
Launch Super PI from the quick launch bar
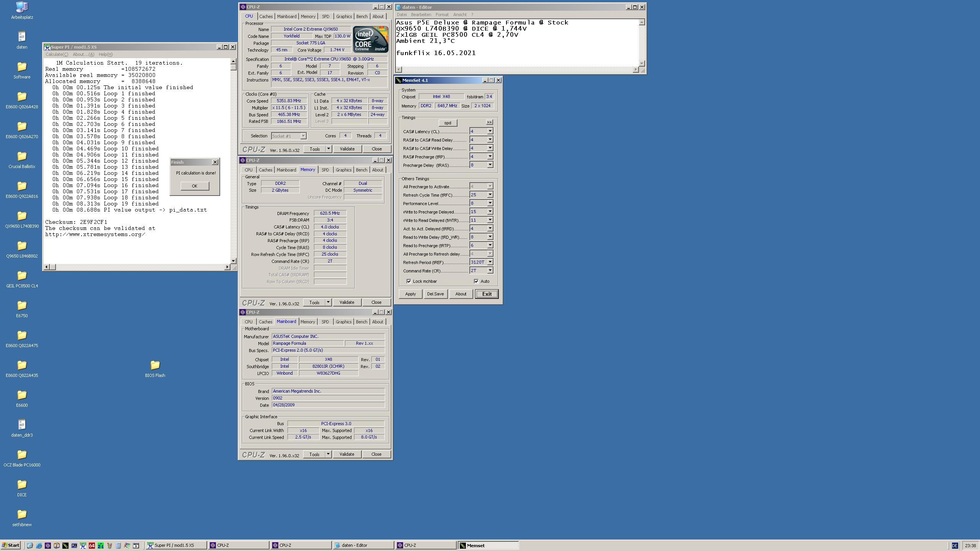point(83,546)
